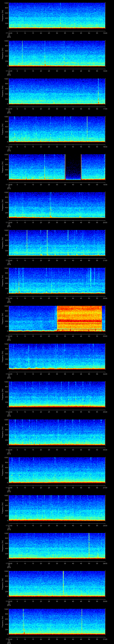This screenshot has width=114, height=644.
Task: Select the 17:24 spectrogram panel
Action: pos(57,394)
